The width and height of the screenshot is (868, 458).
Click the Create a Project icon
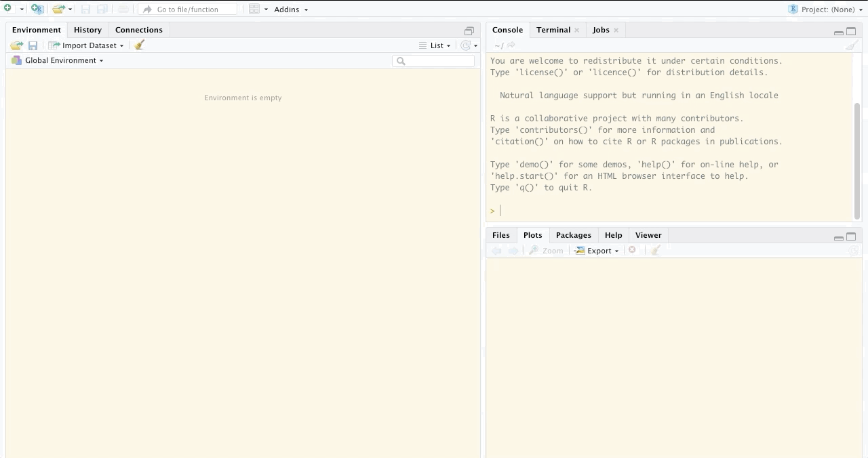coord(37,9)
